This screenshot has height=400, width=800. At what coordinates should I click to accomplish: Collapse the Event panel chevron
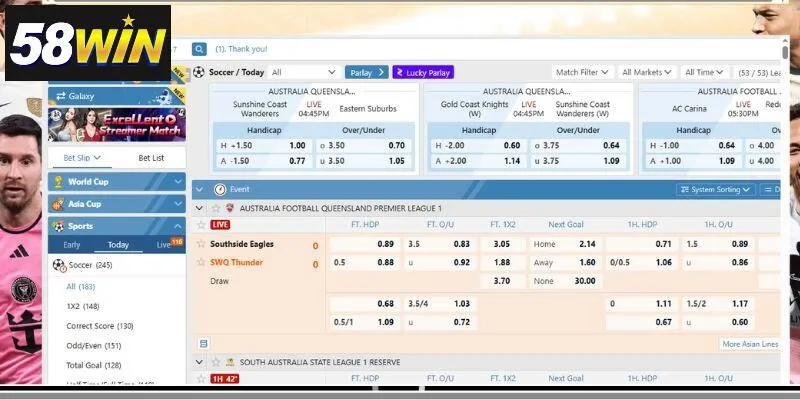coord(199,189)
